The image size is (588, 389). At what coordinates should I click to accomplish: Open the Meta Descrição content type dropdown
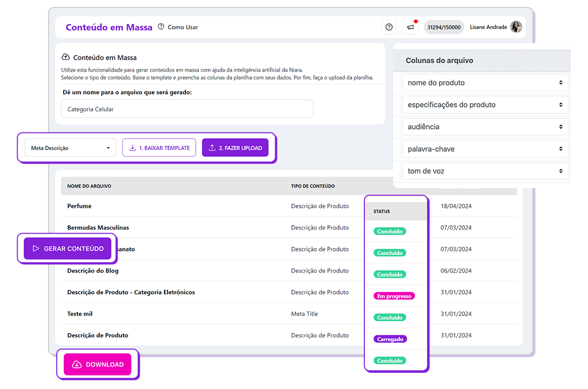pyautogui.click(x=70, y=148)
